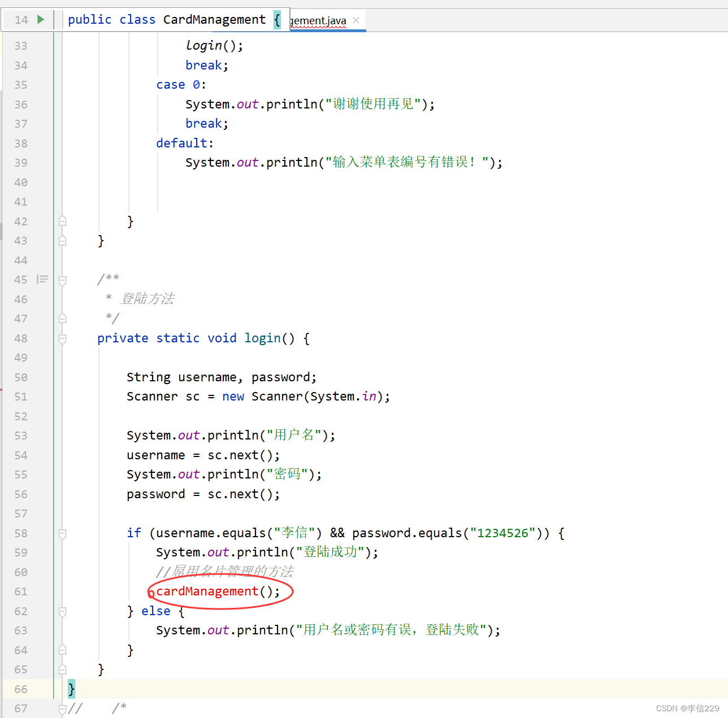The image size is (728, 718).
Task: Click line number 61 in gutter
Action: coord(21,591)
